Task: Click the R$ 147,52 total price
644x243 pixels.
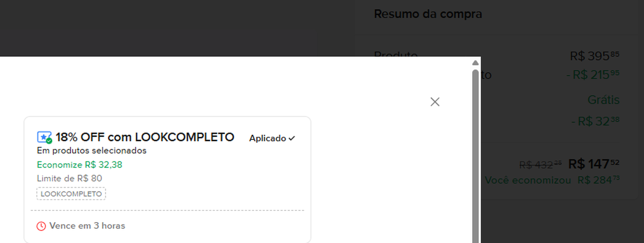Action: (594, 164)
